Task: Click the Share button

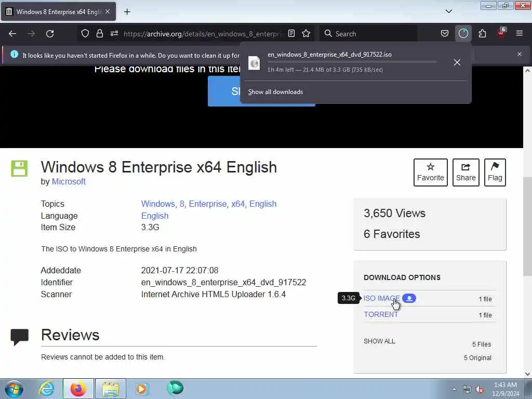Action: (x=466, y=172)
